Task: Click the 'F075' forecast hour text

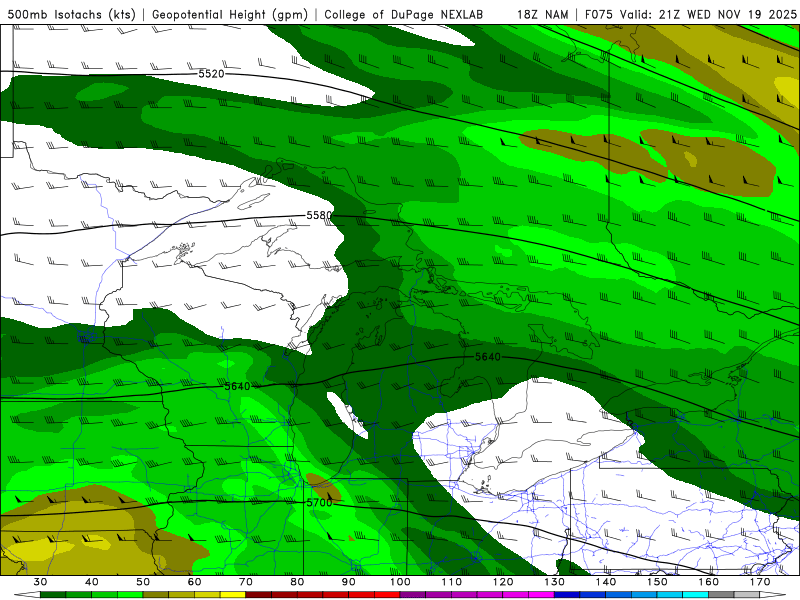Action: (x=599, y=14)
